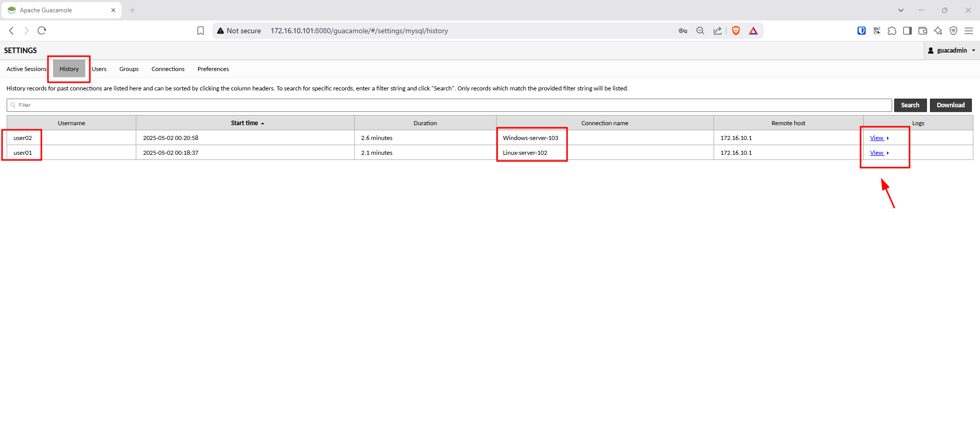Screen dimensions: 980x442
Task: Open Brave VPN shield icon
Action: click(953, 31)
